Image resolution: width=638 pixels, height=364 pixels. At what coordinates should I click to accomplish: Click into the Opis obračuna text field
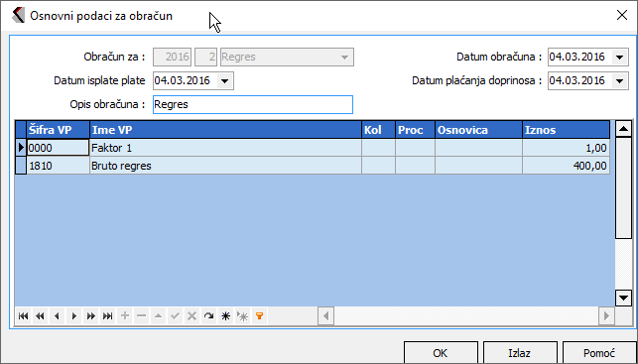[253, 104]
